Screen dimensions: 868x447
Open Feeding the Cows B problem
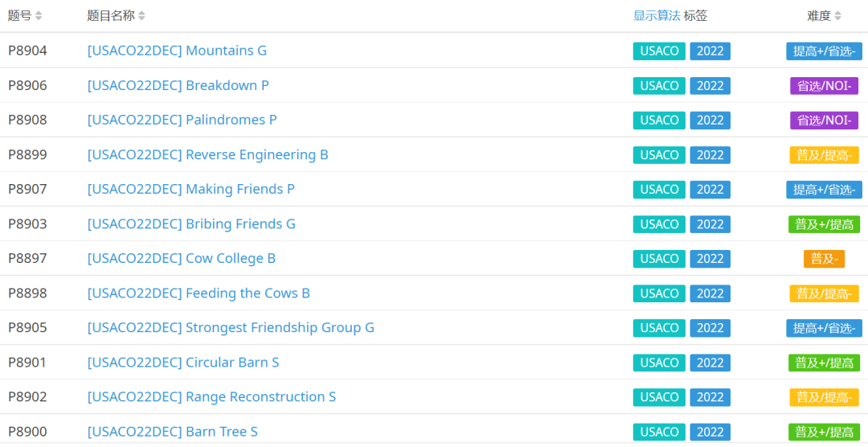tap(199, 293)
